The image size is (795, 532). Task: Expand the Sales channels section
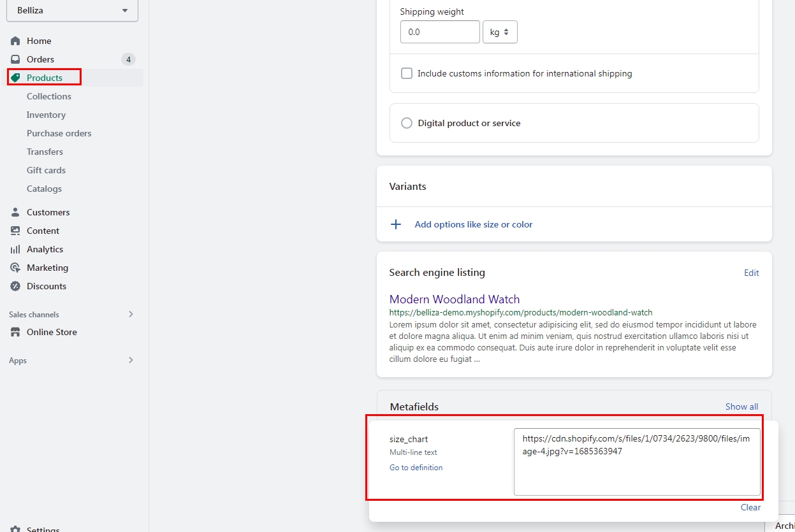pos(131,314)
